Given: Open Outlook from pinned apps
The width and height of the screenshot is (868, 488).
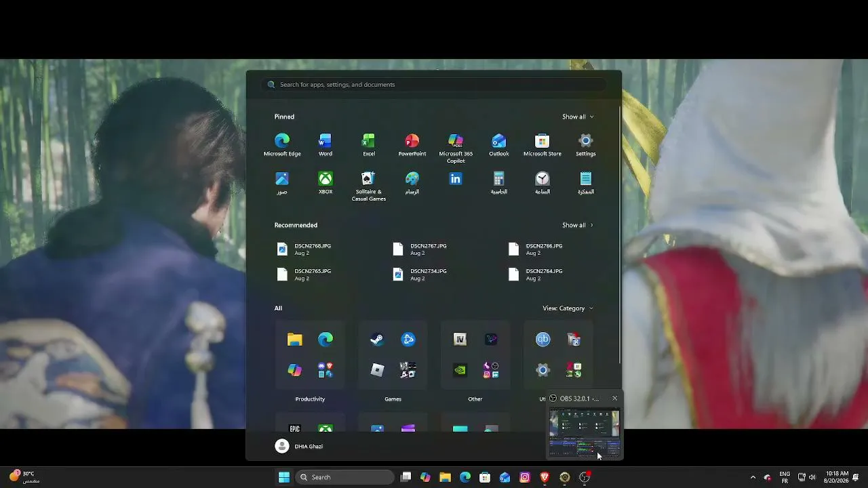Looking at the screenshot, I should coord(499,145).
